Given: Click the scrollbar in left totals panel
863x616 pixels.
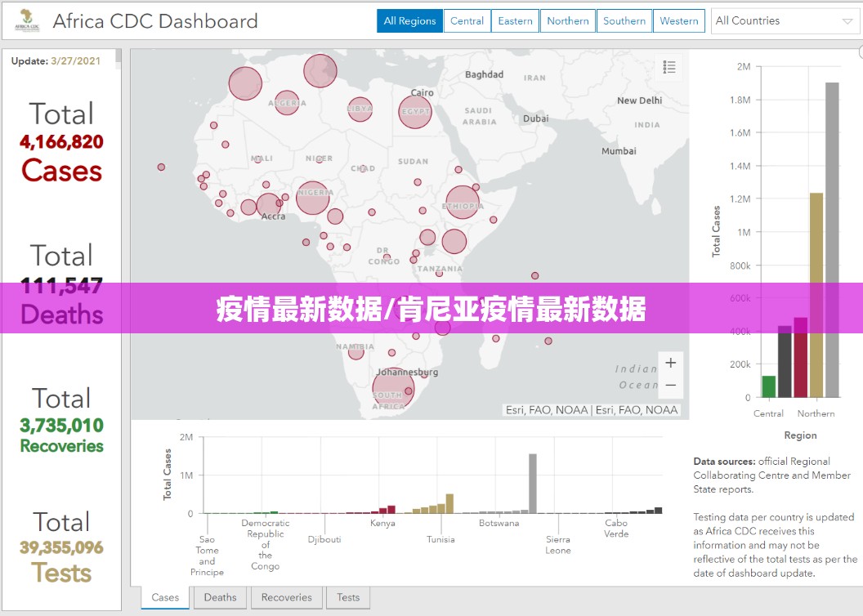Looking at the screenshot, I should point(118,56).
